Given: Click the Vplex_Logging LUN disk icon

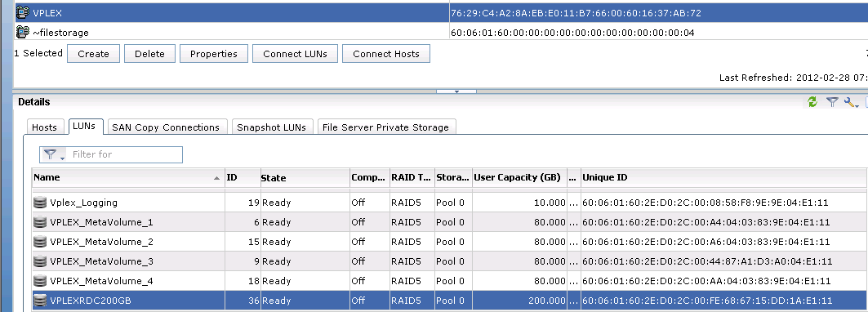Looking at the screenshot, I should [40, 203].
